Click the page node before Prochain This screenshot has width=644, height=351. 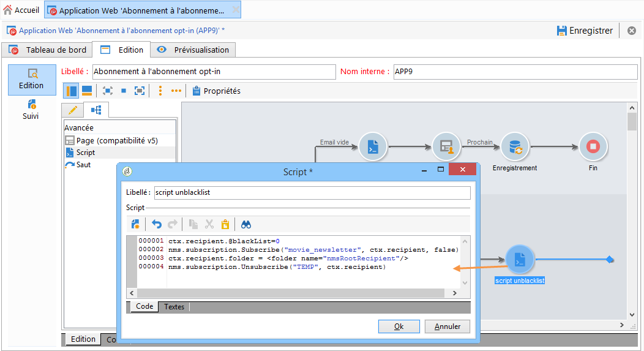[x=446, y=146]
